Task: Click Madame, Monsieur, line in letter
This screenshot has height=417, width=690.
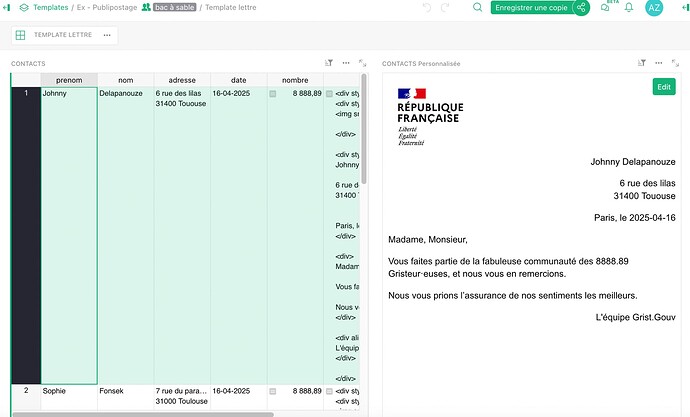Action: (428, 240)
